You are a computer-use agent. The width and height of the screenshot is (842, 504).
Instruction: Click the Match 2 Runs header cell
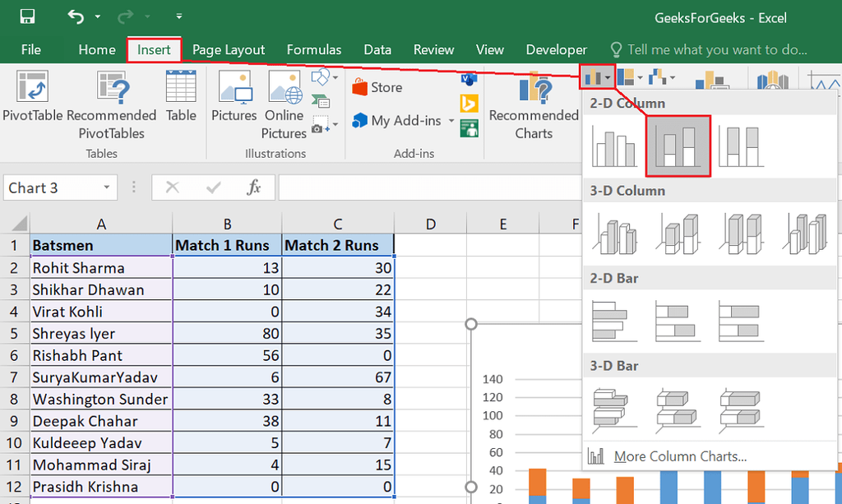tap(338, 245)
